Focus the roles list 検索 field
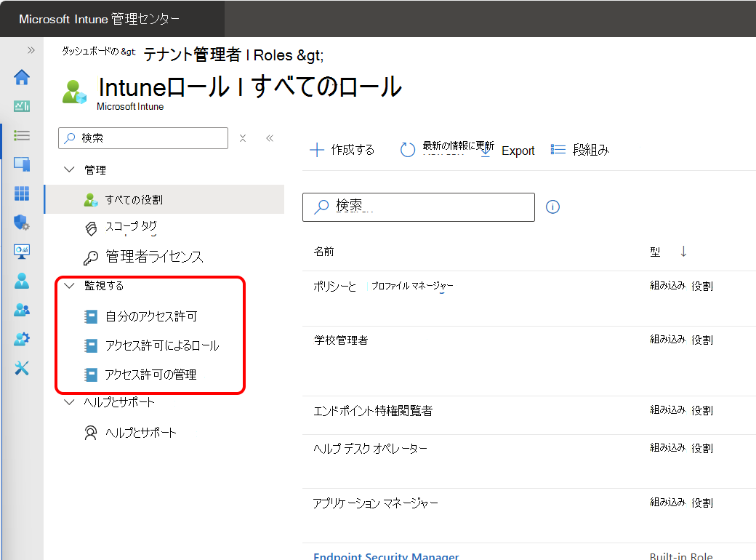The width and height of the screenshot is (756, 560). [419, 207]
